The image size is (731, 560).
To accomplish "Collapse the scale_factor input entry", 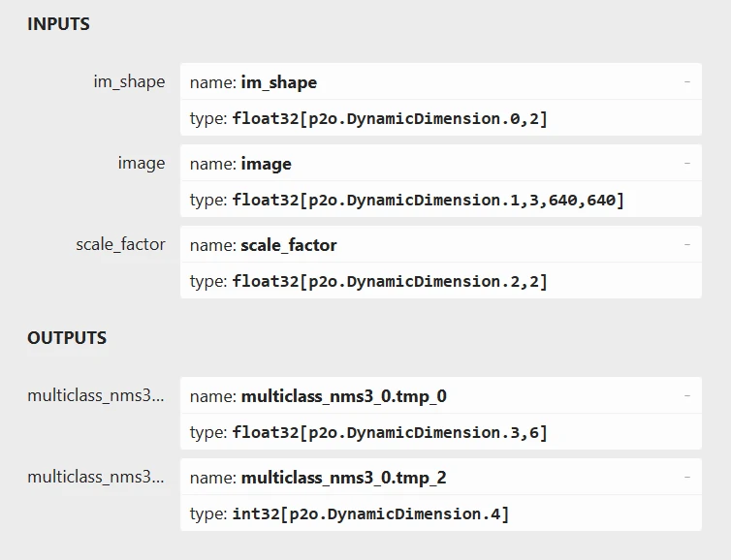I will (687, 245).
